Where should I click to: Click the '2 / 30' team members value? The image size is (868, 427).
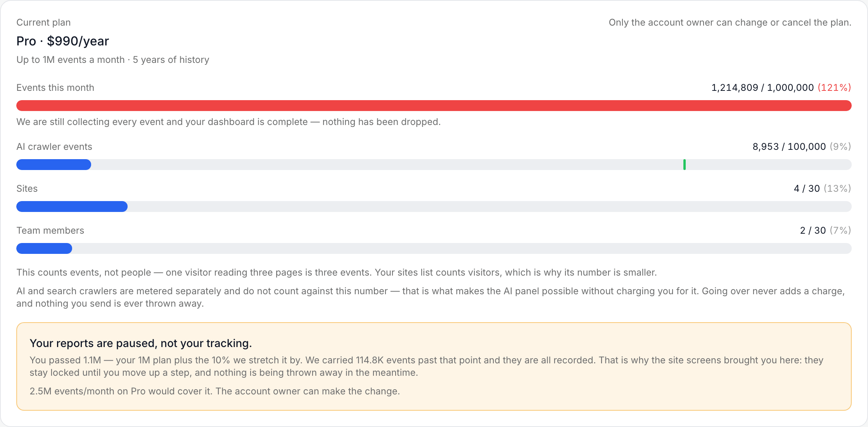click(x=813, y=231)
